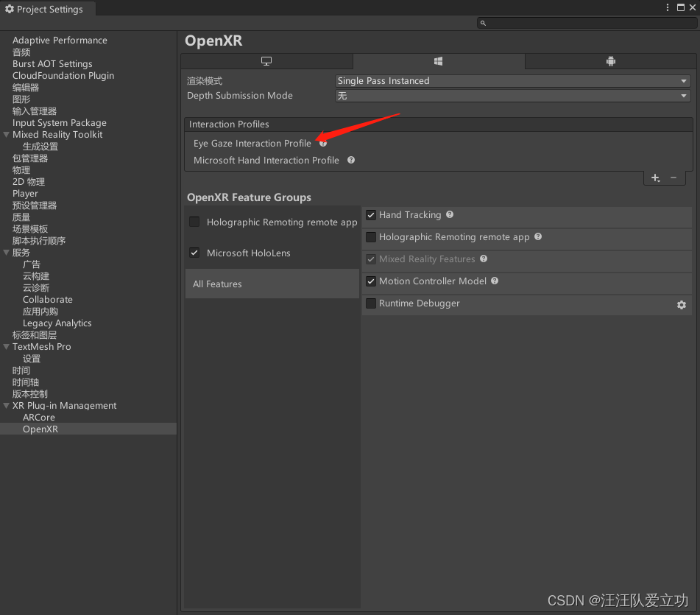Uncheck the Microsoft HoloLens feature group
The image size is (700, 615).
[x=194, y=253]
